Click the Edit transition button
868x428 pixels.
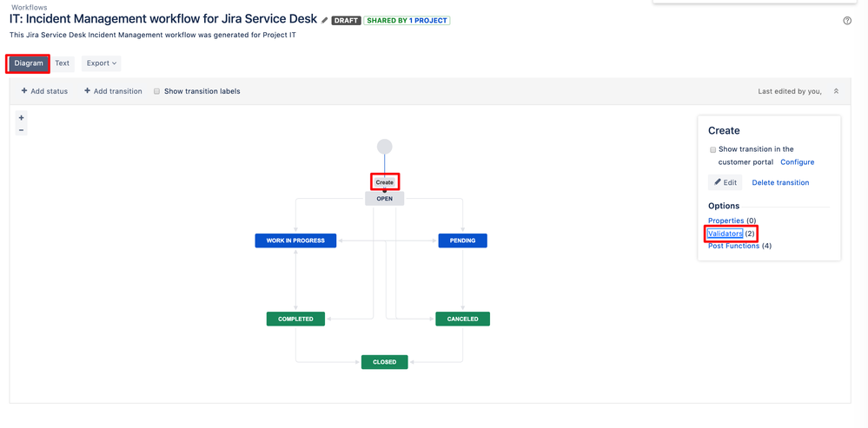click(725, 182)
